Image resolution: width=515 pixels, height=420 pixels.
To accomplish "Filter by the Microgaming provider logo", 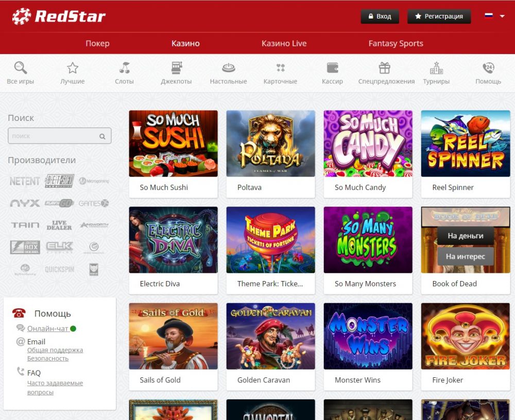I will tap(94, 181).
